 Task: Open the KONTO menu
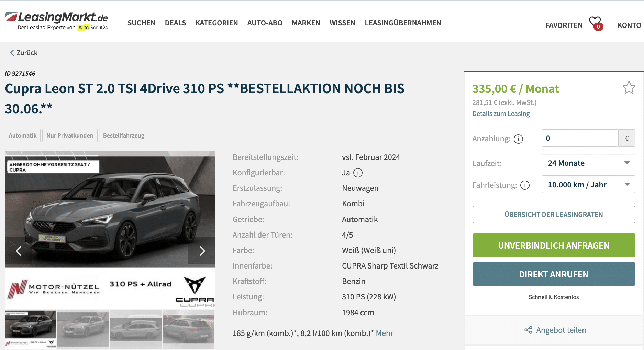(x=629, y=25)
